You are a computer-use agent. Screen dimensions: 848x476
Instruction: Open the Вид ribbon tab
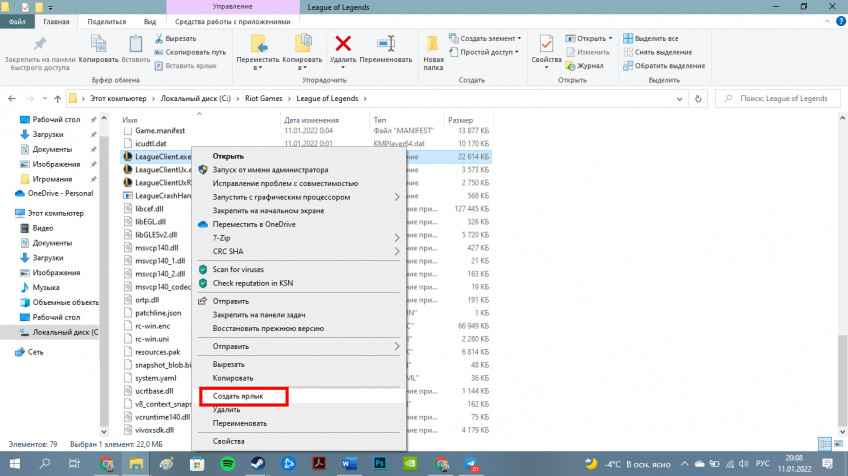(x=150, y=22)
